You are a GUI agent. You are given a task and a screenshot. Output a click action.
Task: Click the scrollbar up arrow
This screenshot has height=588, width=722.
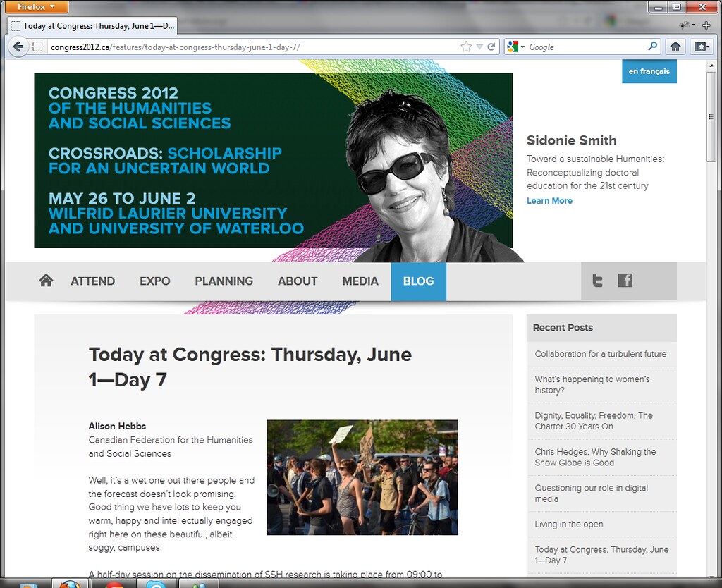point(711,66)
